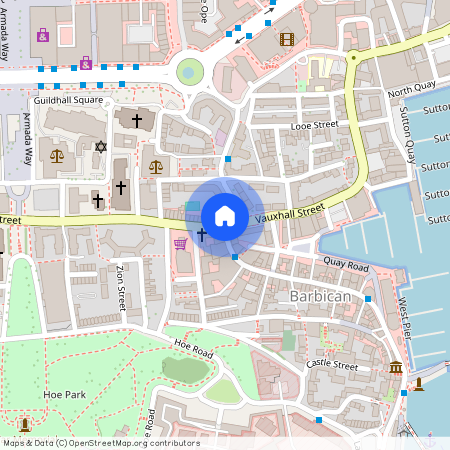Select the monument icon by West Pier

point(419,384)
